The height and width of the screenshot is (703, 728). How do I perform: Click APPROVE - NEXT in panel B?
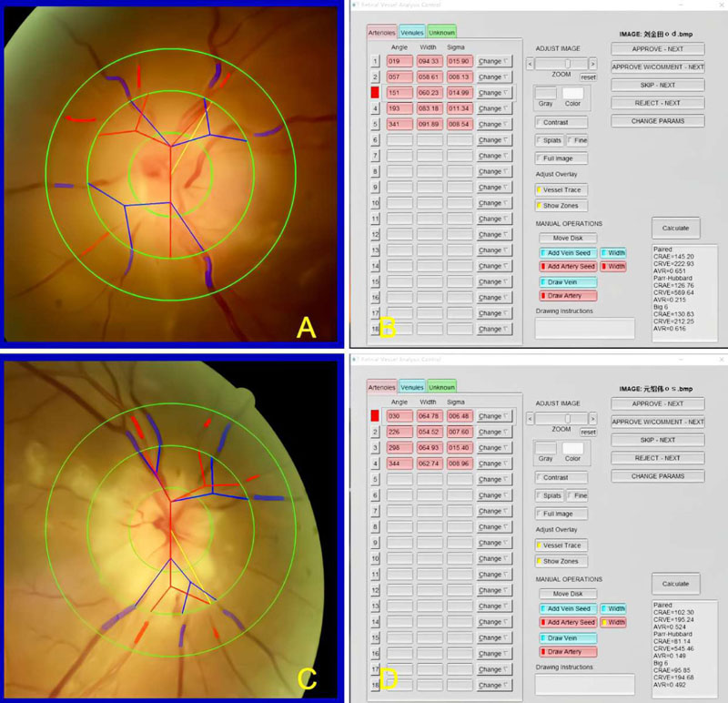point(657,49)
